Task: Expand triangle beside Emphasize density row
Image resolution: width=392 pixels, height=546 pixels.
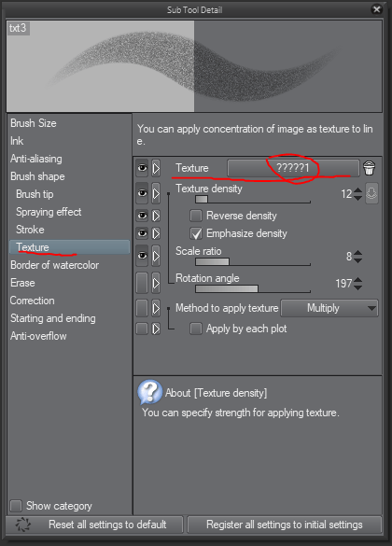Action: (x=156, y=233)
